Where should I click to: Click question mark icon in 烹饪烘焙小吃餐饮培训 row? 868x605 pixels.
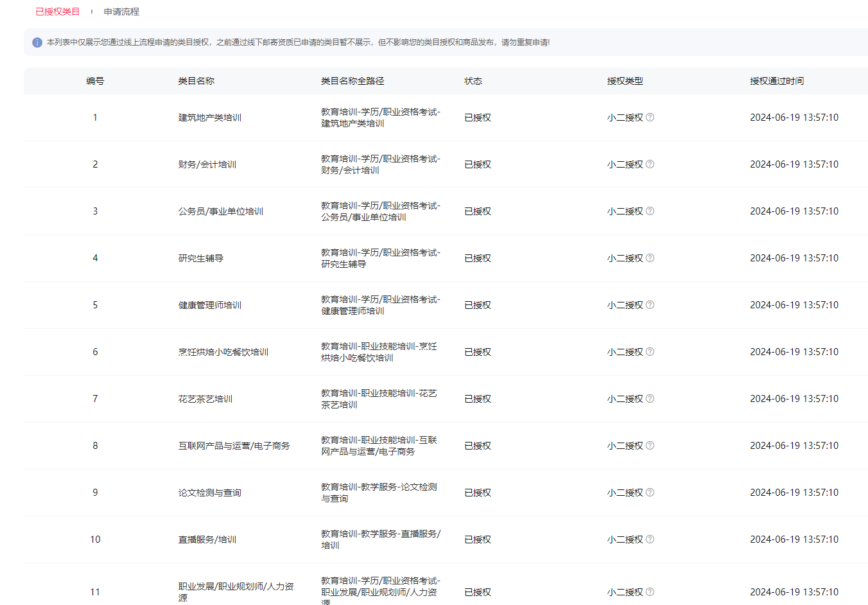coord(650,352)
